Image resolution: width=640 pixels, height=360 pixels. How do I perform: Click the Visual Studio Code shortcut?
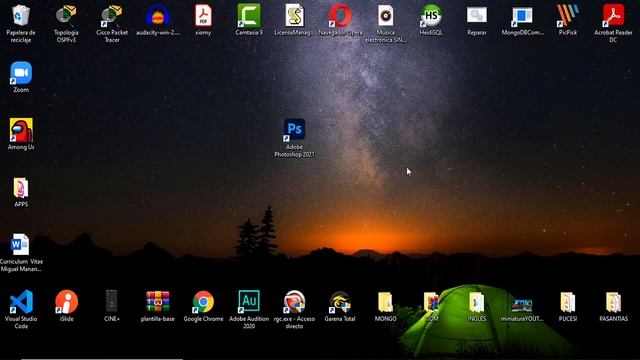click(21, 302)
